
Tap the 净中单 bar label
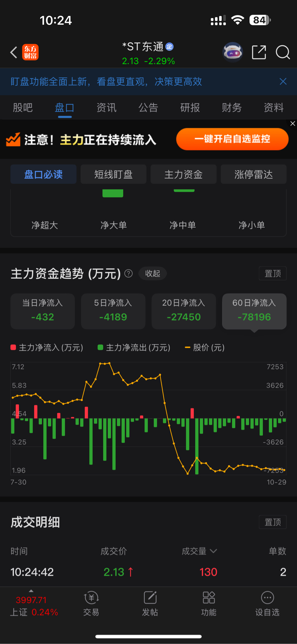183,225
